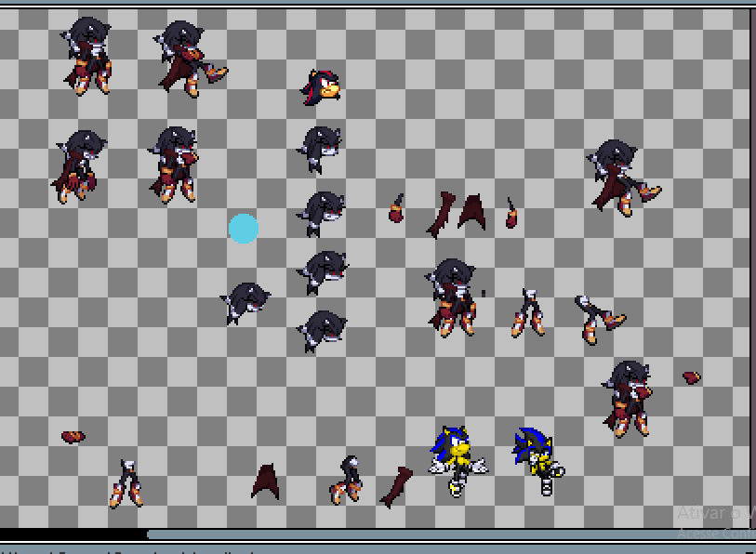Select the crouching full-body sprite with hands lowered
This screenshot has width=756, height=554.
(79, 166)
